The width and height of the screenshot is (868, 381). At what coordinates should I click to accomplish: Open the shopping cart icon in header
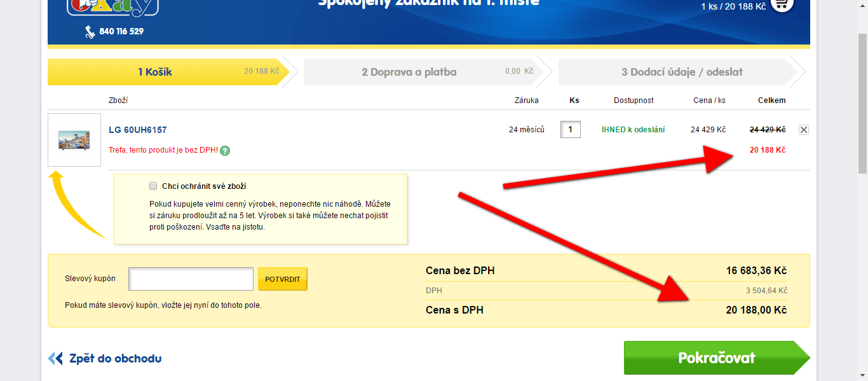pyautogui.click(x=782, y=5)
